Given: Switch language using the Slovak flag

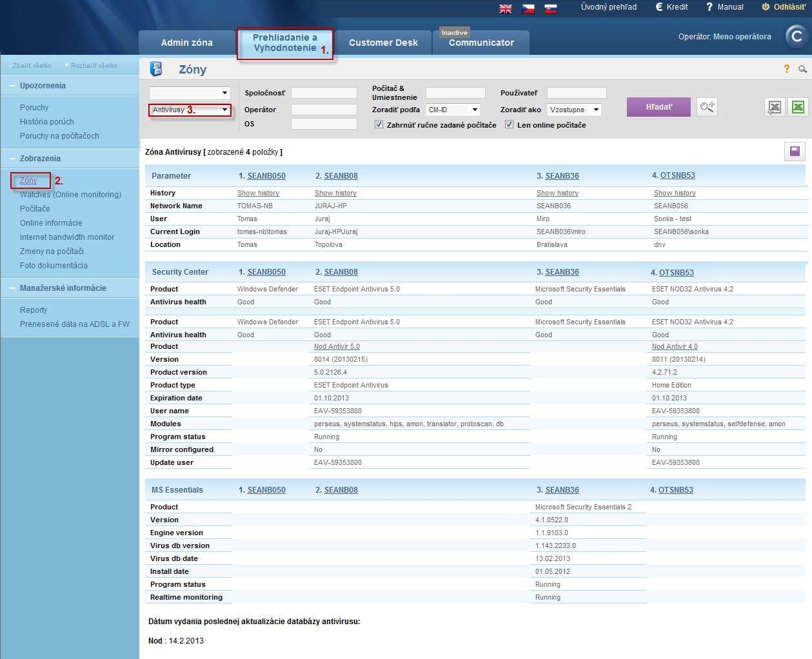Looking at the screenshot, I should click(550, 8).
